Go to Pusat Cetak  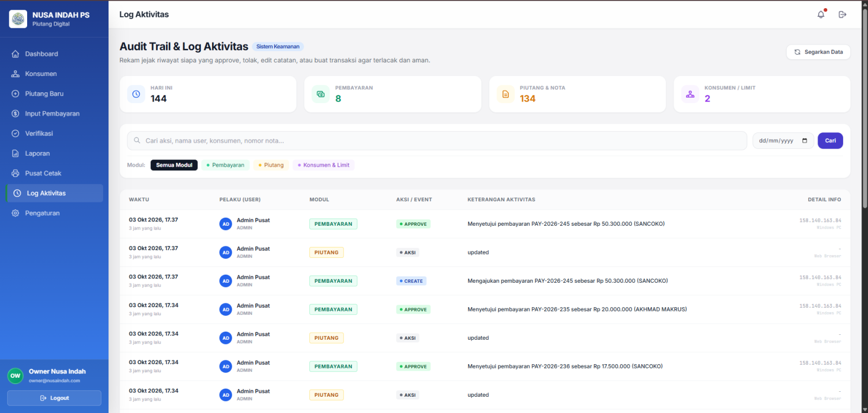[54, 173]
